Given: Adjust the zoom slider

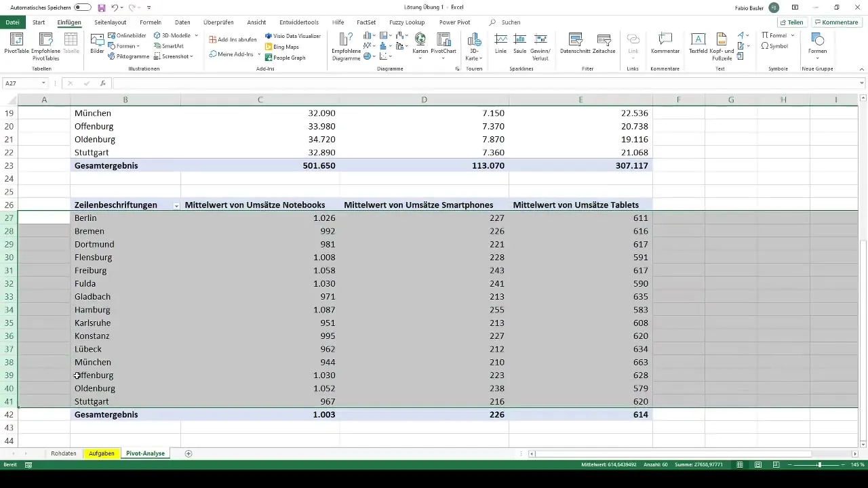Looking at the screenshot, I should click(819, 465).
